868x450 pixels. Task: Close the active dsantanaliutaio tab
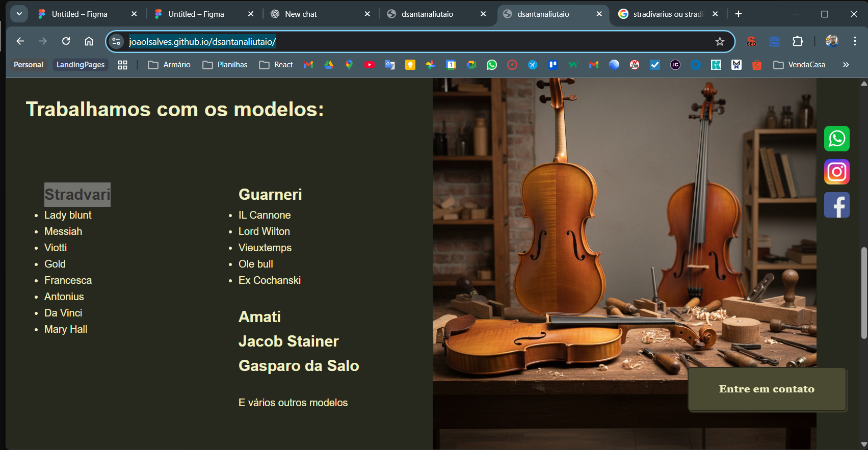pyautogui.click(x=599, y=14)
